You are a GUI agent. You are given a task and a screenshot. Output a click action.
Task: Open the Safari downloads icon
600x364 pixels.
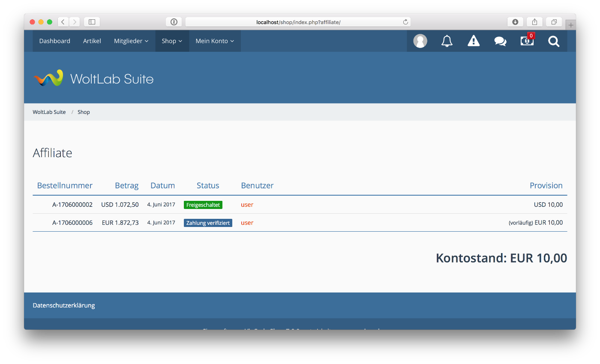(x=515, y=22)
